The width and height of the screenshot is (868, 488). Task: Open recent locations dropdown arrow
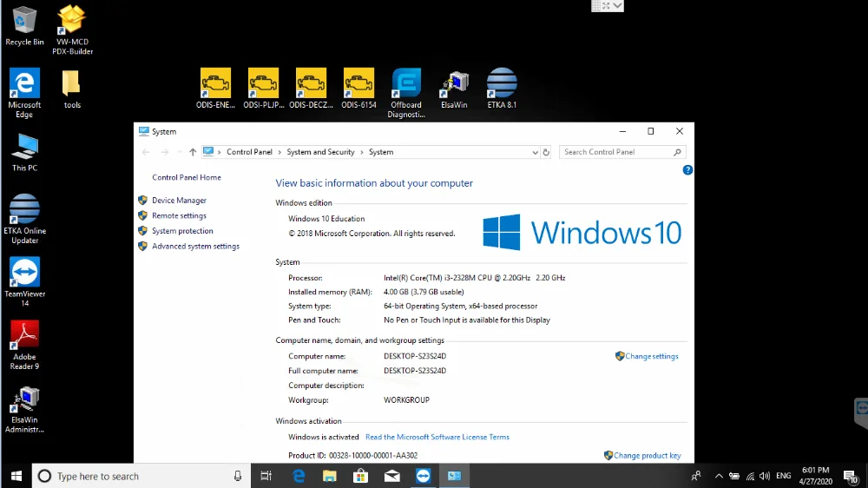[180, 152]
